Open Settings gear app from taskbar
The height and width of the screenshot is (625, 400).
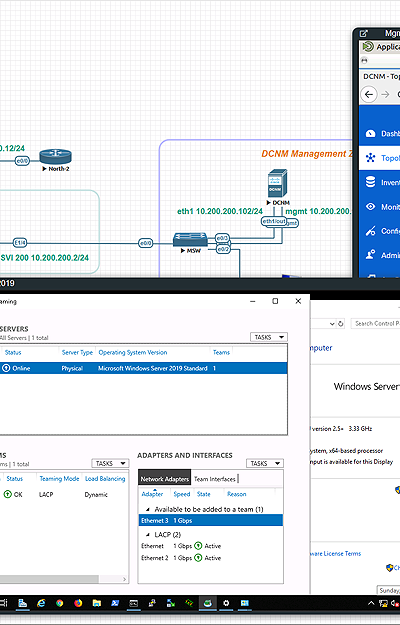pyautogui.click(x=226, y=603)
